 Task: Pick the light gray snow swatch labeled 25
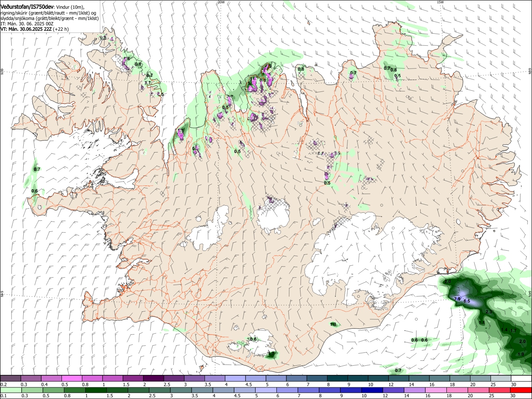[x=501, y=378]
